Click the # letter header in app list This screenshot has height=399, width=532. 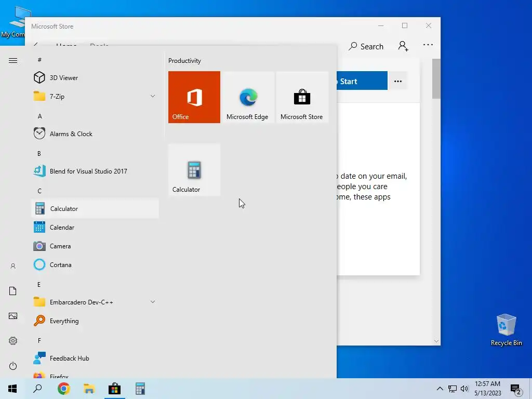(x=39, y=60)
